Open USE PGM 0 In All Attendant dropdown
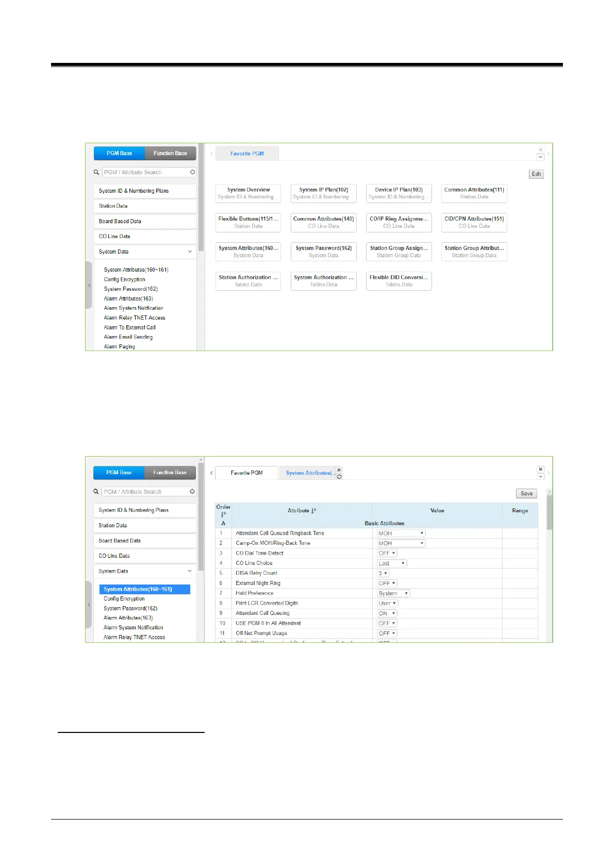The height and width of the screenshot is (868, 614). point(387,623)
